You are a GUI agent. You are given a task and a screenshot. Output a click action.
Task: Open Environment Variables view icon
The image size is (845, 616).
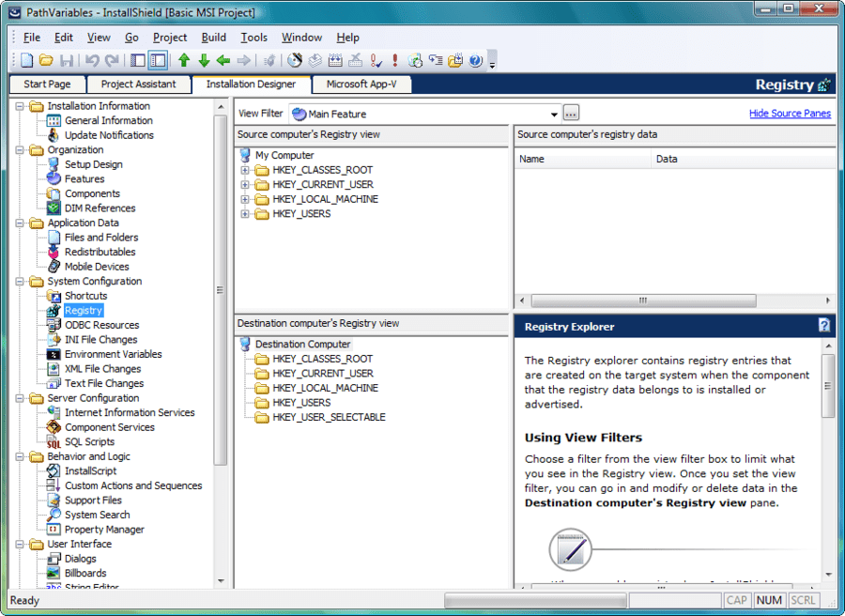(54, 354)
